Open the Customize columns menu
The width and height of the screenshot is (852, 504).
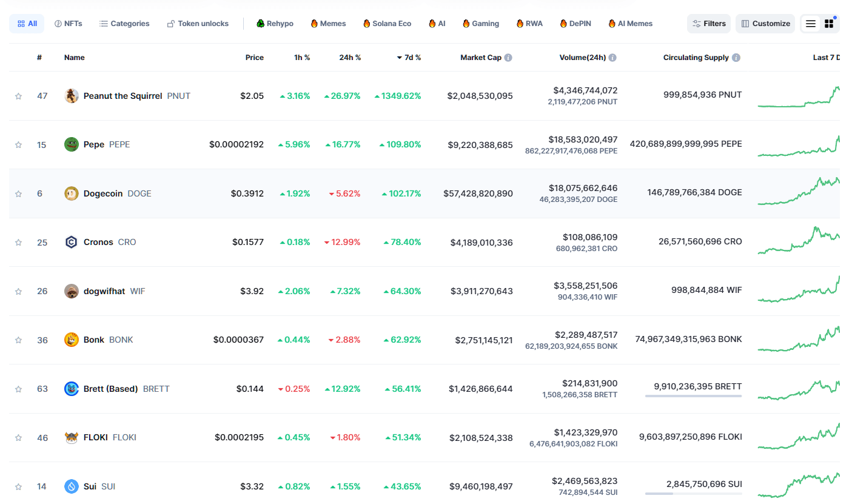765,24
